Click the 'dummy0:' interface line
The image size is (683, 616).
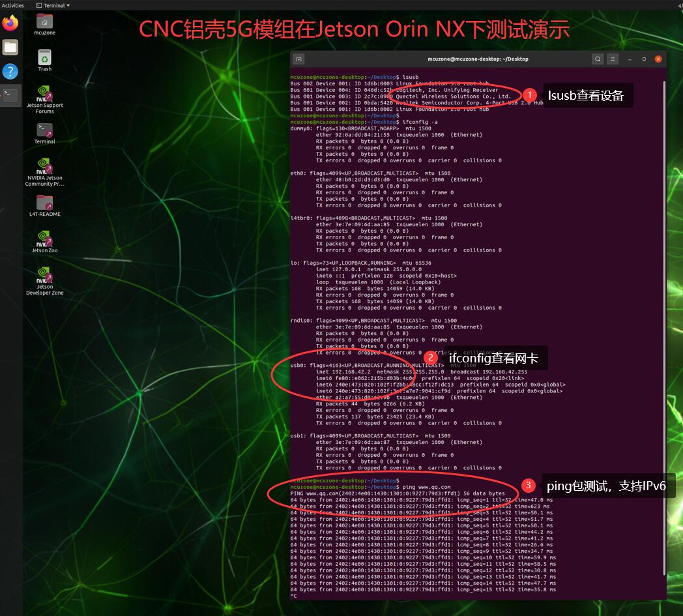click(x=360, y=128)
